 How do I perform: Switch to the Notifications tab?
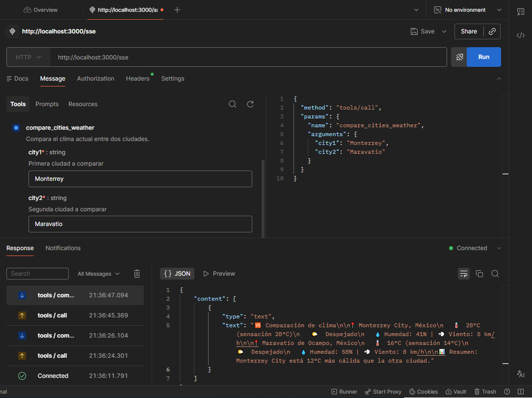coord(63,248)
